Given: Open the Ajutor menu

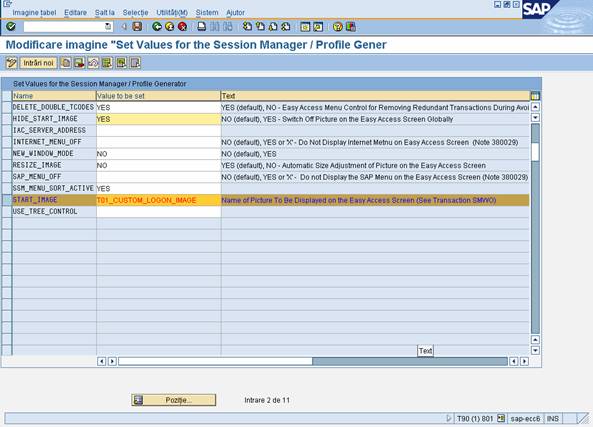Looking at the screenshot, I should (235, 12).
